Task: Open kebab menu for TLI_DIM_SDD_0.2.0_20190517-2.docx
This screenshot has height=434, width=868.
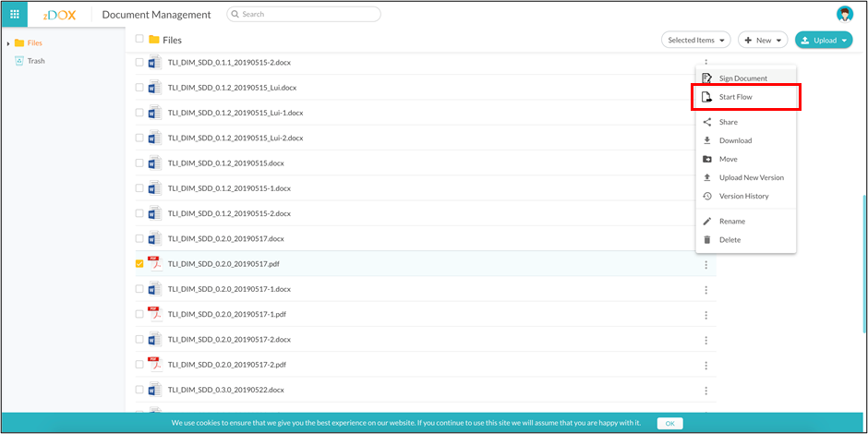Action: point(705,340)
